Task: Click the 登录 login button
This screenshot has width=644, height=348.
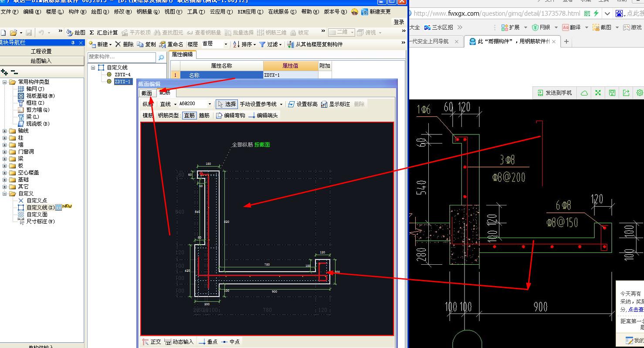Action: click(399, 22)
